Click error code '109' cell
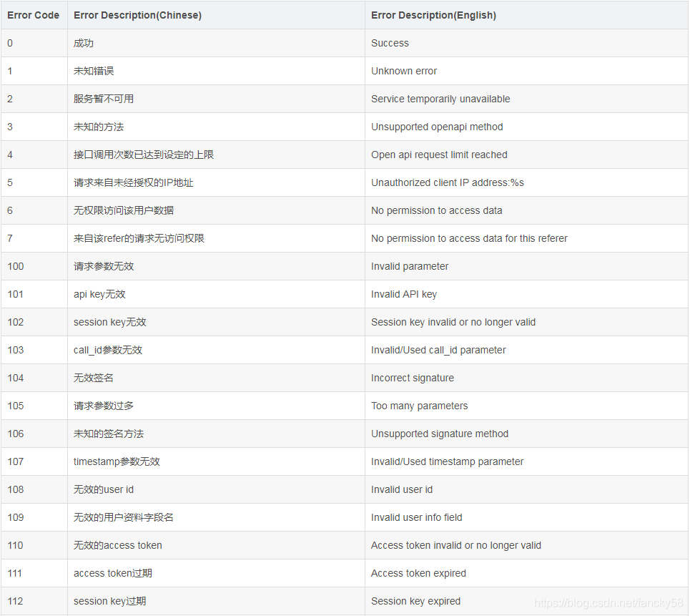Screen dimensions: 690x616 click(x=34, y=517)
